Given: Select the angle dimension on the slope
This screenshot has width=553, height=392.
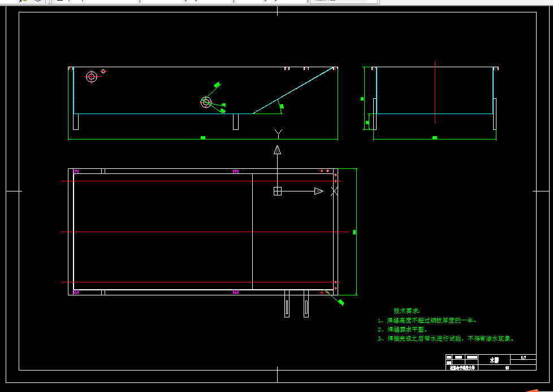Looking at the screenshot, I should pos(280,106).
